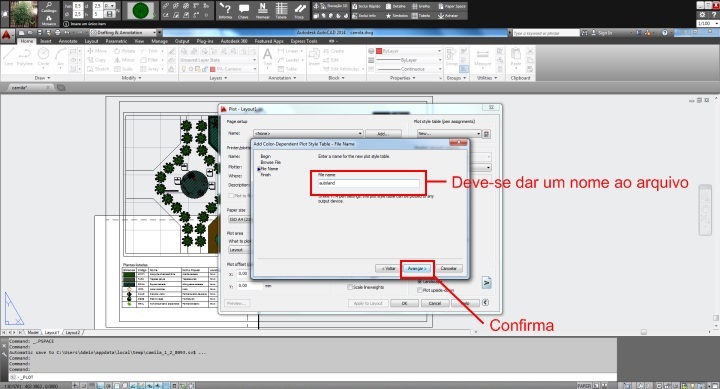Click the Chave speech-bubble tool
The height and width of the screenshot is (389, 720).
tap(243, 11)
